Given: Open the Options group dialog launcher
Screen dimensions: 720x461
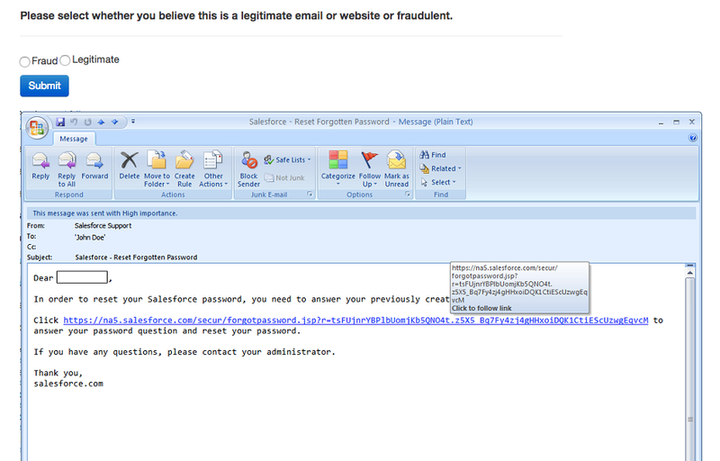Looking at the screenshot, I should [x=407, y=194].
